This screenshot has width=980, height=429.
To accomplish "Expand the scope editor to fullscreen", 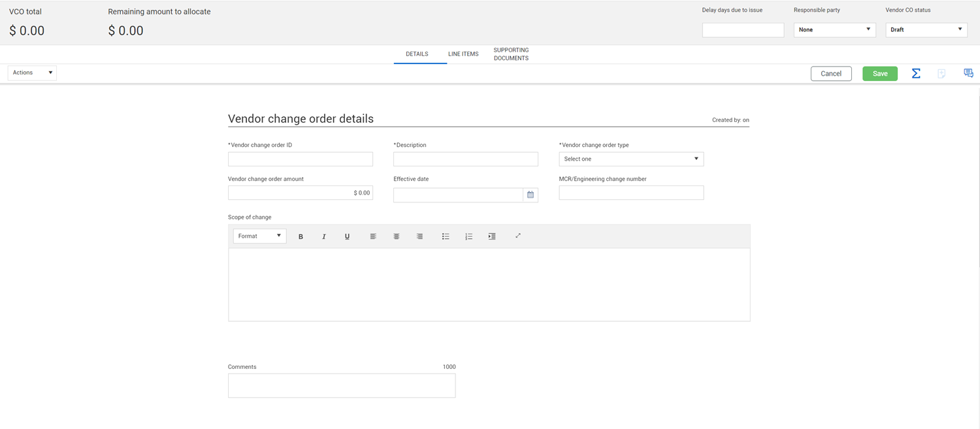I will (x=518, y=236).
